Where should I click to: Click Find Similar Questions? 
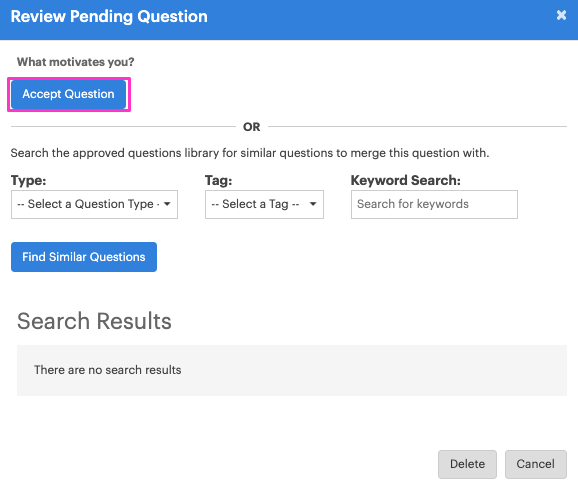(84, 257)
